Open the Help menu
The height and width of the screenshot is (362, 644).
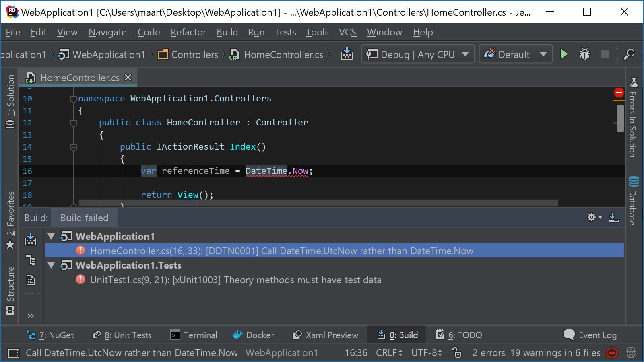[x=423, y=32]
